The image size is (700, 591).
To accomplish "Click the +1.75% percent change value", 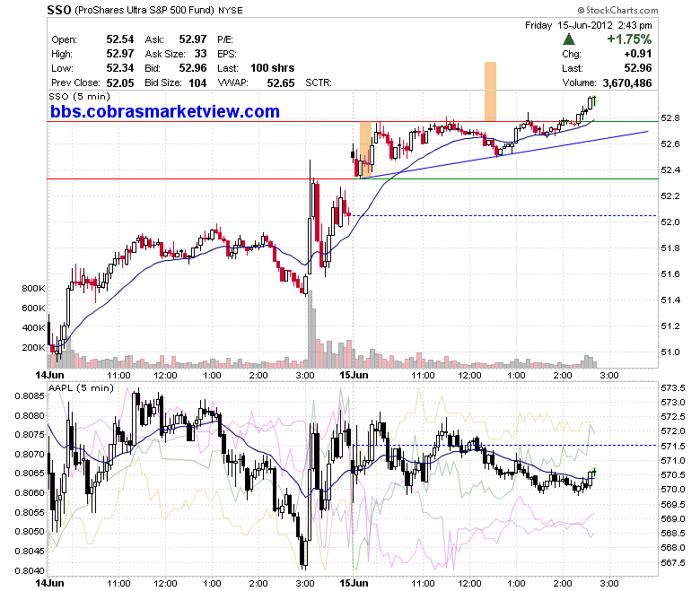I will (x=629, y=39).
